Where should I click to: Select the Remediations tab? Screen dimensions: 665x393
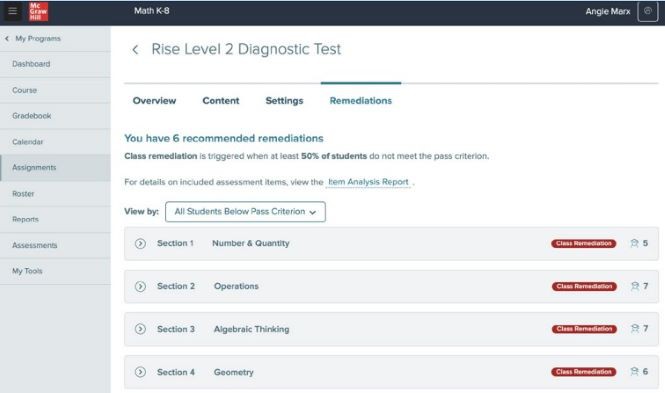(x=361, y=101)
